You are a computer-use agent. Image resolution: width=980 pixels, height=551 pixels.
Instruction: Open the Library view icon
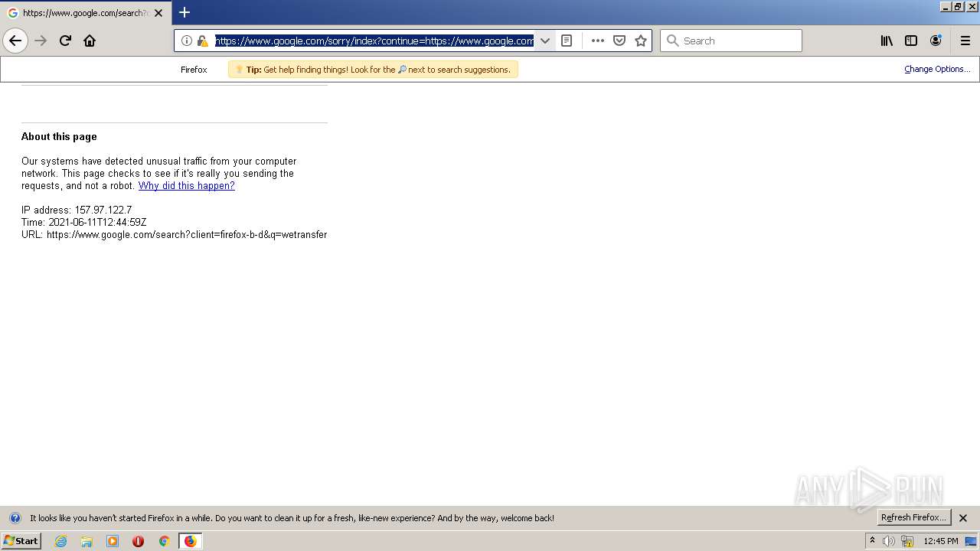(x=887, y=41)
